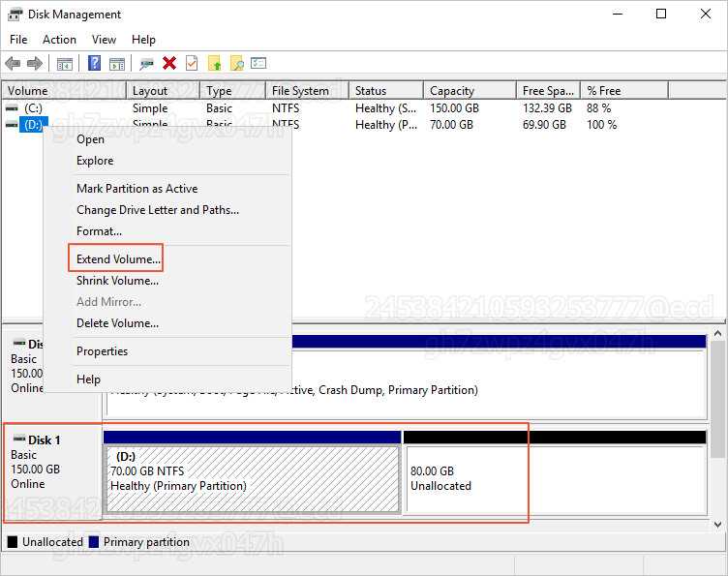Screen dimensions: 728x576
Task: Sort by the % Free column header
Action: coord(625,90)
